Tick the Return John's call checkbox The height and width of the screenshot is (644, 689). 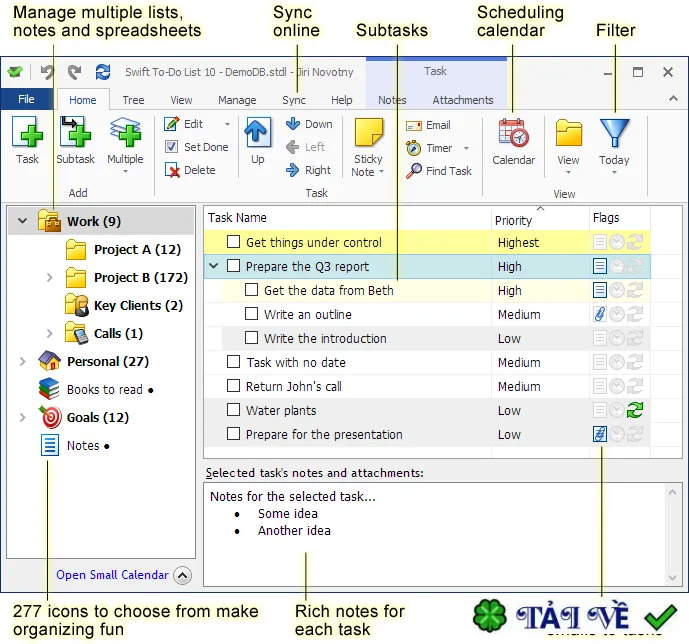click(x=233, y=386)
